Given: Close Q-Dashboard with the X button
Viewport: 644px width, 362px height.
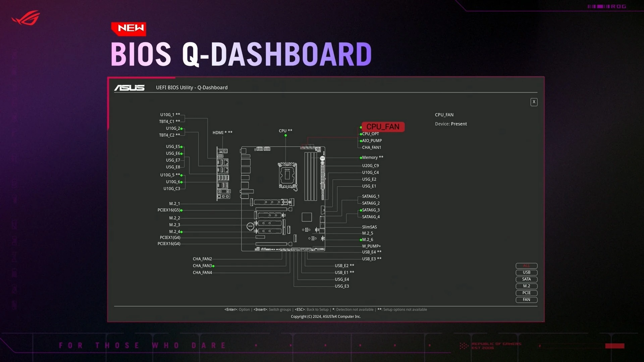Looking at the screenshot, I should pos(534,102).
